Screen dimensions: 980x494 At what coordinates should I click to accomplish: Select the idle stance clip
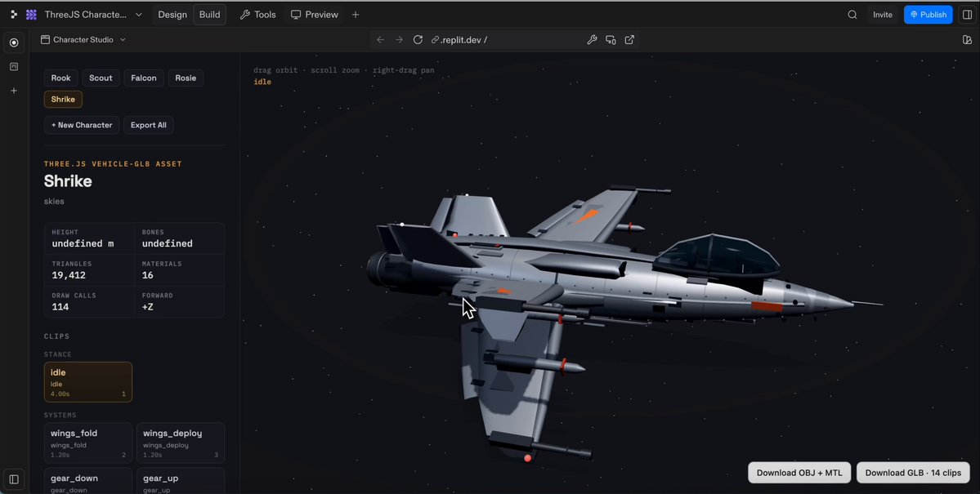coord(88,382)
